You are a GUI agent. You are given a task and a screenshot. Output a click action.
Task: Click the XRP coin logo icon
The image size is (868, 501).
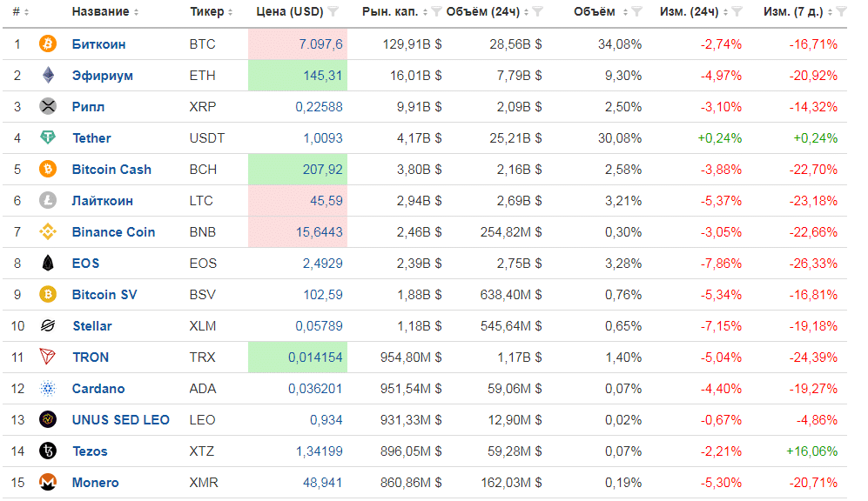[x=48, y=107]
